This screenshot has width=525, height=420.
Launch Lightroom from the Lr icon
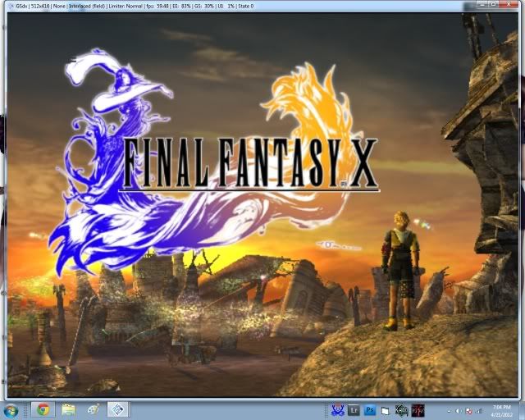tap(354, 410)
